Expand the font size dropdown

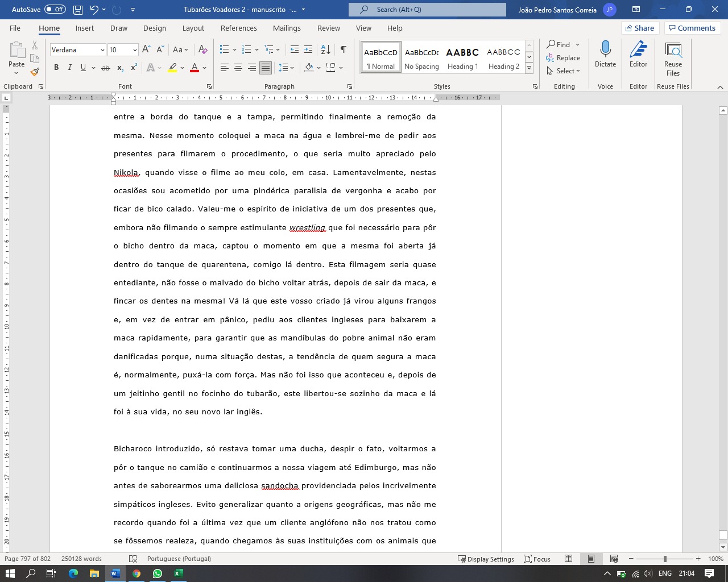click(x=135, y=50)
